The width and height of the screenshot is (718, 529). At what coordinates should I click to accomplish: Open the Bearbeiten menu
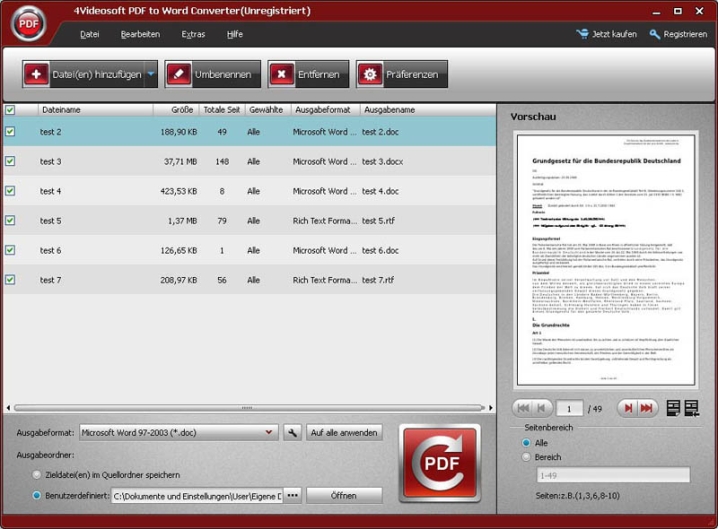click(140, 34)
